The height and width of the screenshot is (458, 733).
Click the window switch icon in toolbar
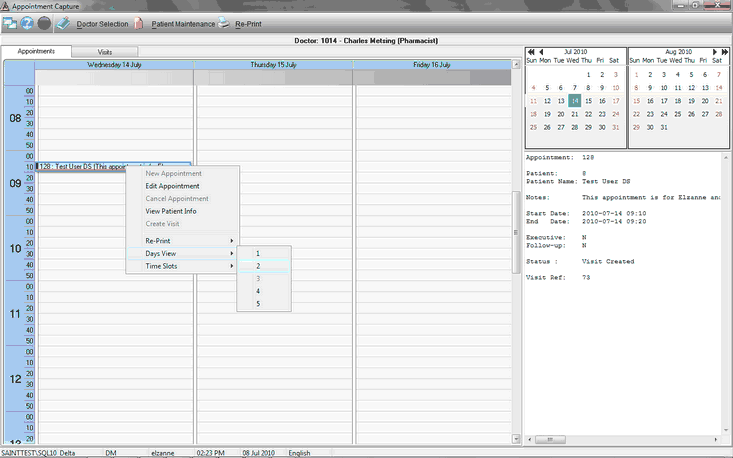(10, 23)
